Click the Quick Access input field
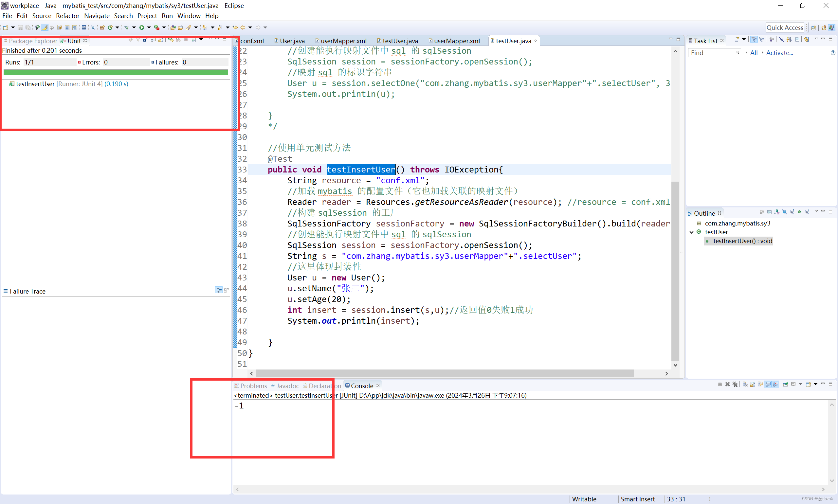The width and height of the screenshot is (838, 504). click(x=785, y=27)
